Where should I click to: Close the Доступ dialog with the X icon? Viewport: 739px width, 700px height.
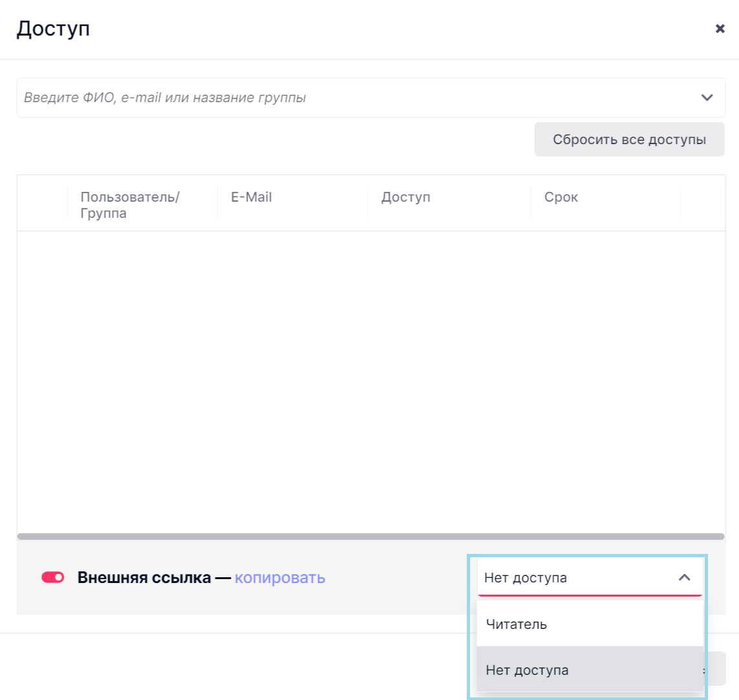click(x=720, y=28)
